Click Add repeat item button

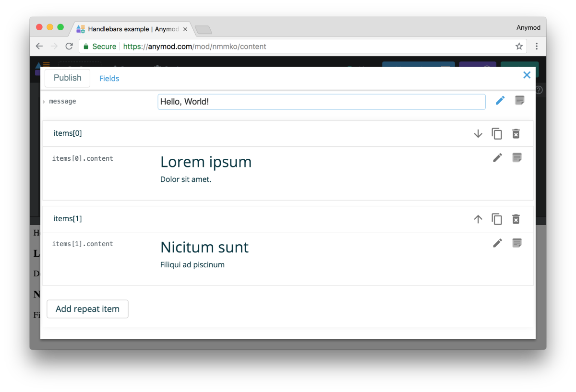click(87, 309)
